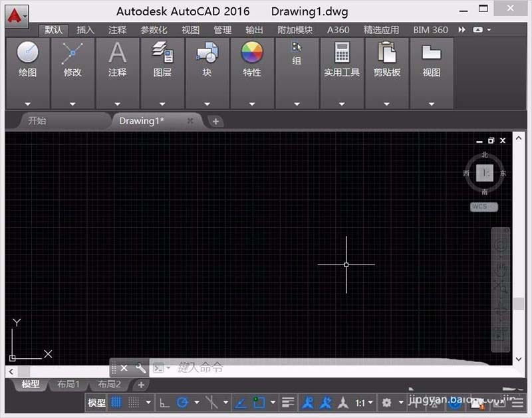Click the annotation scale icon beside 1:1
The height and width of the screenshot is (418, 532).
pyautogui.click(x=343, y=403)
